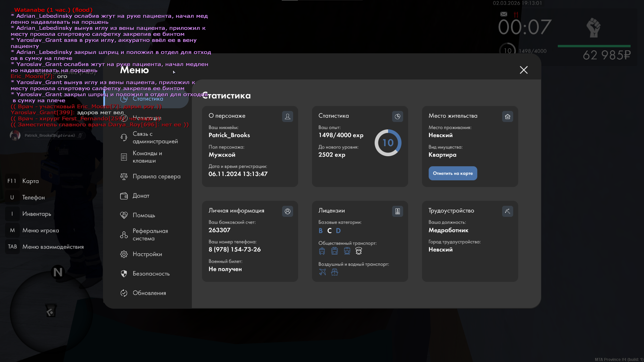Click the pie chart icon in Статистика card

(397, 116)
